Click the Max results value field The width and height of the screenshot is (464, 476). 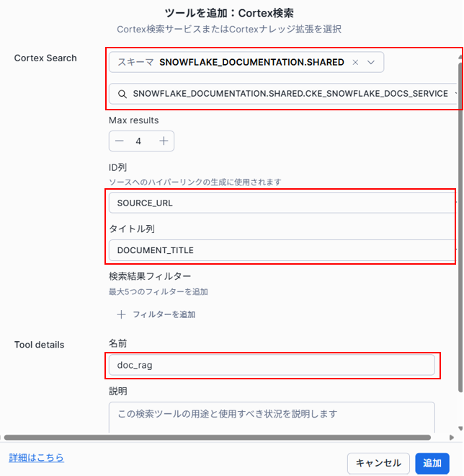click(141, 141)
